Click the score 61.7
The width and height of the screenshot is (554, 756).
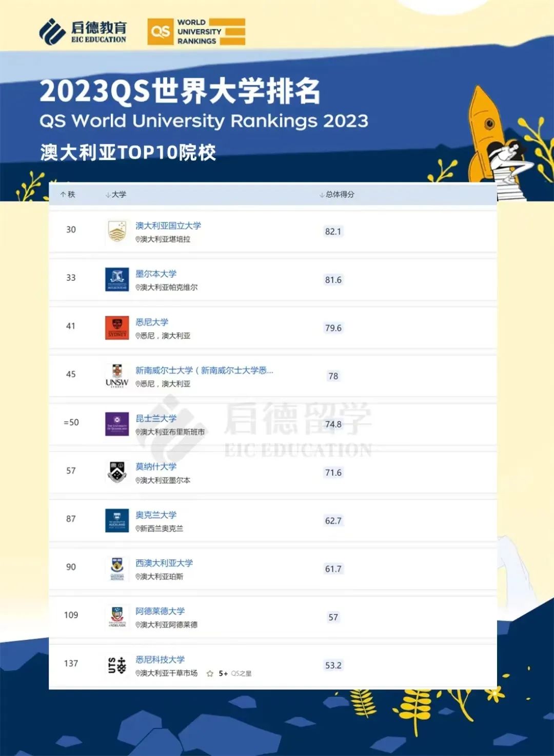pyautogui.click(x=333, y=569)
